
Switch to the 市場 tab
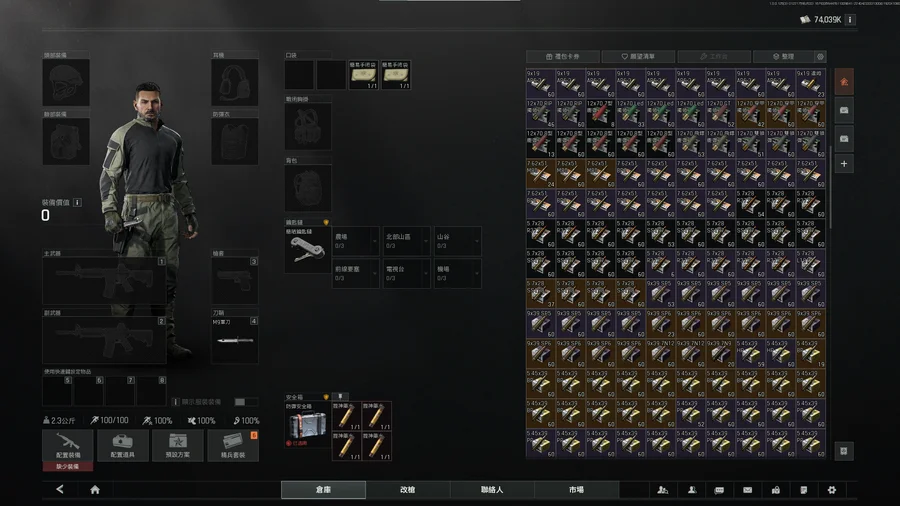576,490
